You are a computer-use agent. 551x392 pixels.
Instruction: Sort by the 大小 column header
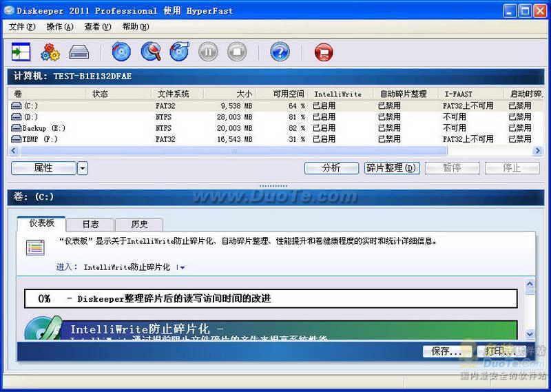point(230,94)
